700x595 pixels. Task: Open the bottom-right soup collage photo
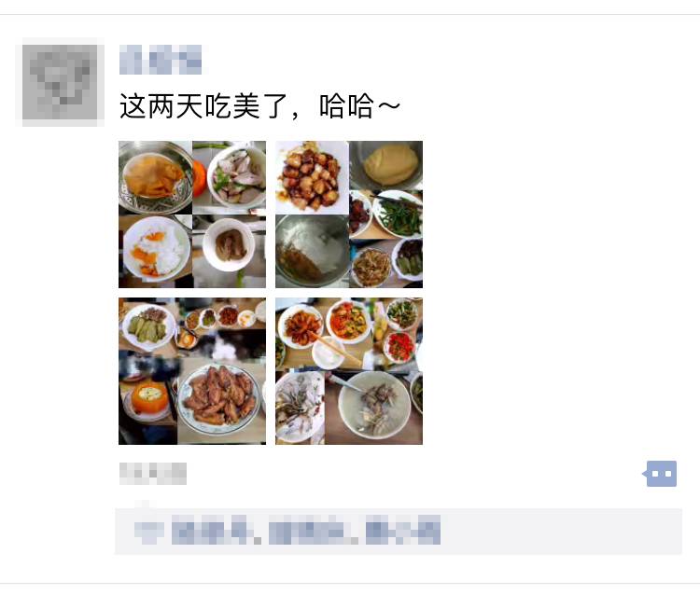pos(349,371)
